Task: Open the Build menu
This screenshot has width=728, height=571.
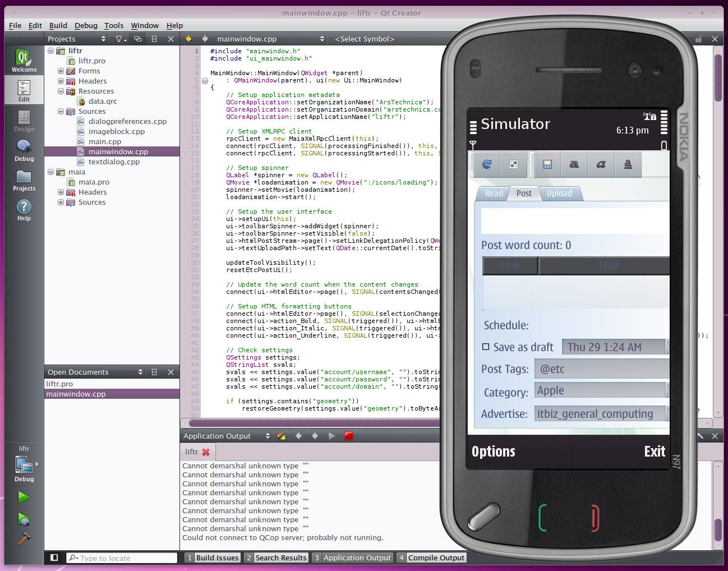Action: point(58,25)
